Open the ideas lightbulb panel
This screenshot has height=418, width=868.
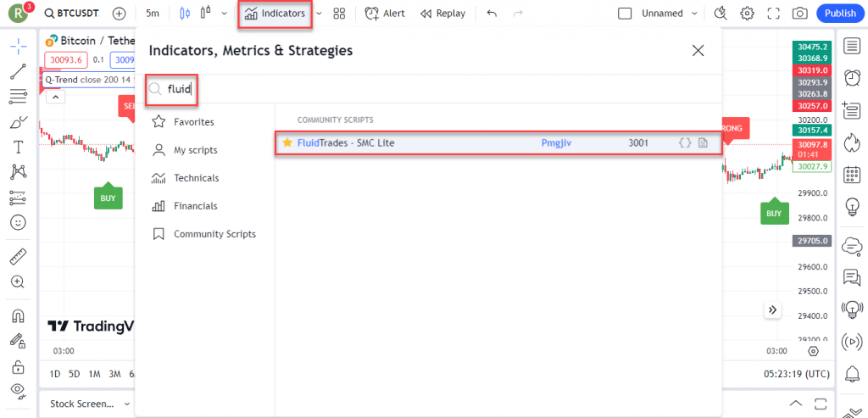point(851,207)
